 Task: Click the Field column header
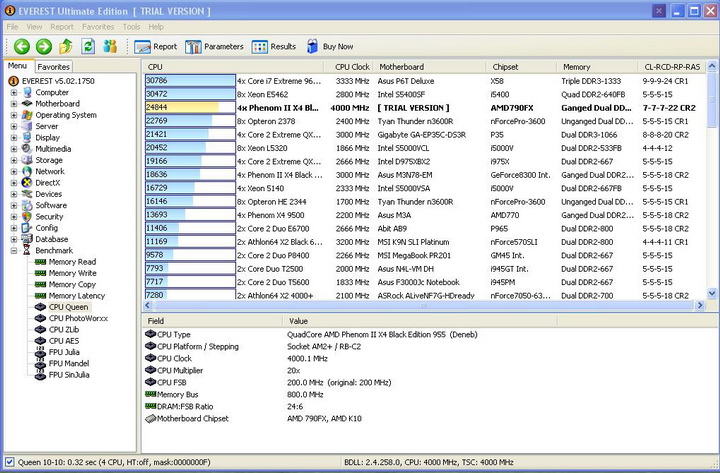(x=212, y=321)
